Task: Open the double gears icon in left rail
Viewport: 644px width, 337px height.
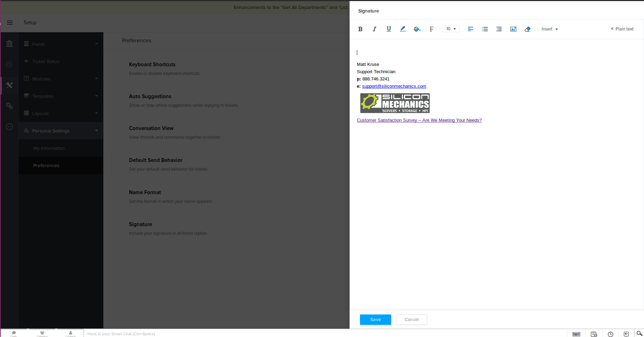Action: point(9,106)
